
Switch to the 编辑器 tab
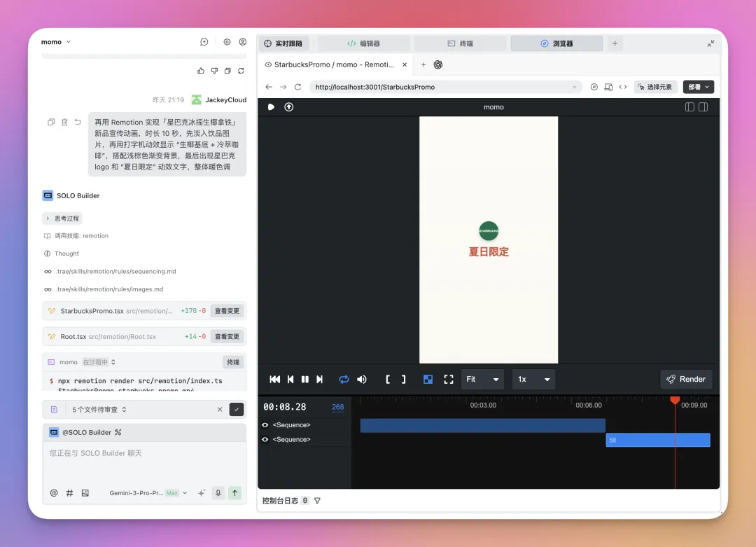click(x=364, y=43)
